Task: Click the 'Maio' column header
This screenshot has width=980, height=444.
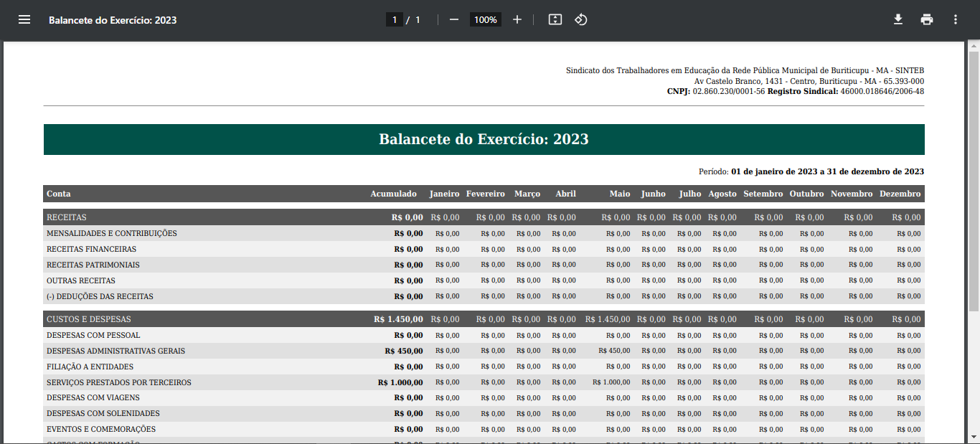Action: point(620,194)
